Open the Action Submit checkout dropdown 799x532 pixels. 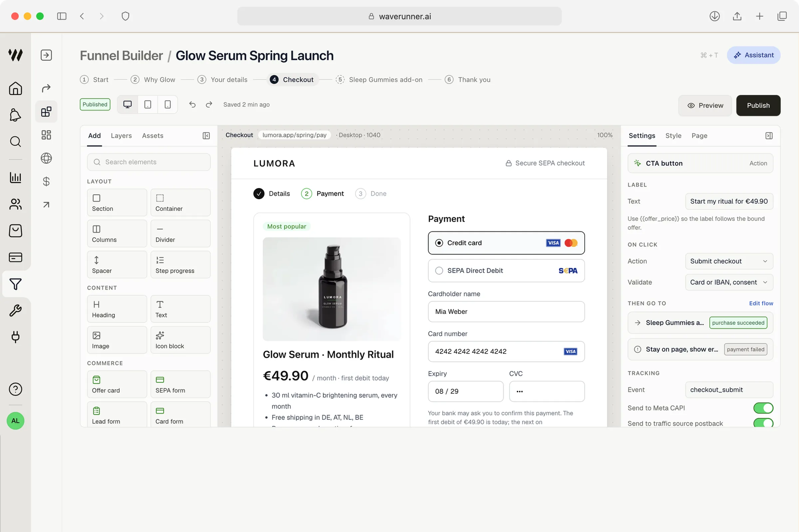pyautogui.click(x=729, y=261)
